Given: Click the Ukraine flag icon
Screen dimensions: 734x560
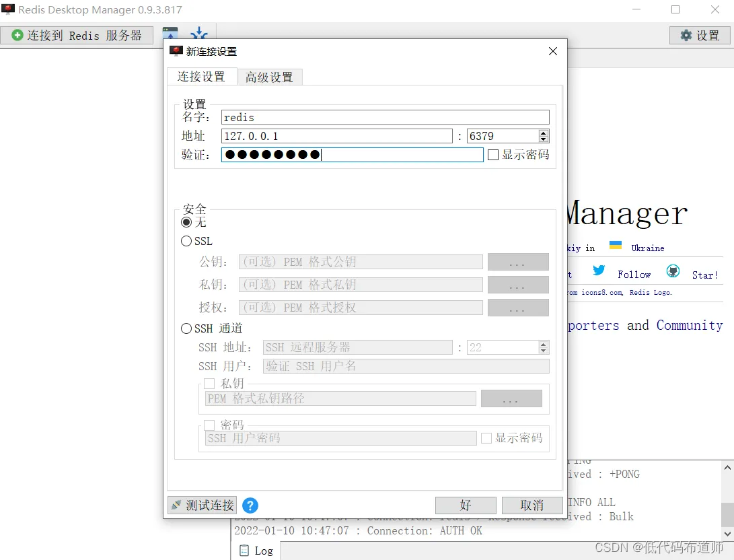Looking at the screenshot, I should (616, 245).
